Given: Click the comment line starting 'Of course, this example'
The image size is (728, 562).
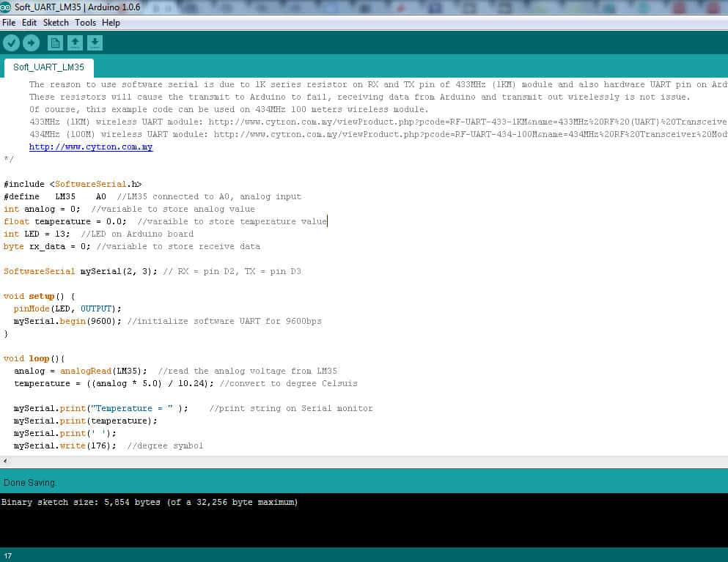Looking at the screenshot, I should [229, 109].
